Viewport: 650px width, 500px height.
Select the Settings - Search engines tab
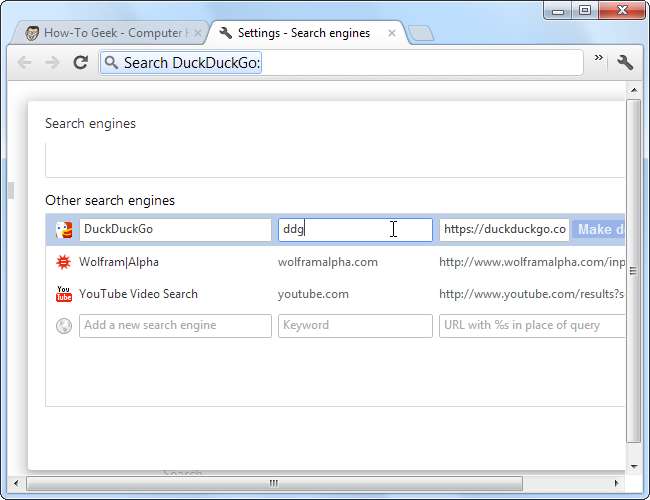pos(302,33)
